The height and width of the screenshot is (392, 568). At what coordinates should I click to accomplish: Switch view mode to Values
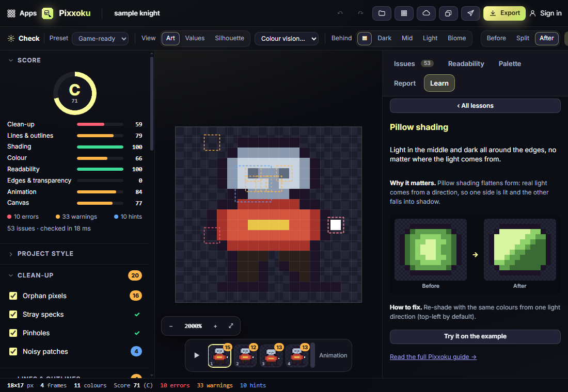click(195, 38)
